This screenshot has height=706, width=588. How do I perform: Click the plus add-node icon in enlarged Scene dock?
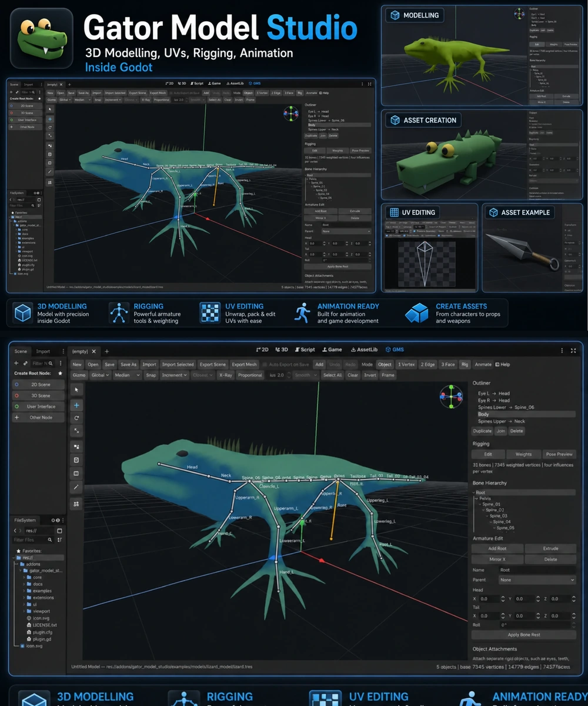(16, 364)
